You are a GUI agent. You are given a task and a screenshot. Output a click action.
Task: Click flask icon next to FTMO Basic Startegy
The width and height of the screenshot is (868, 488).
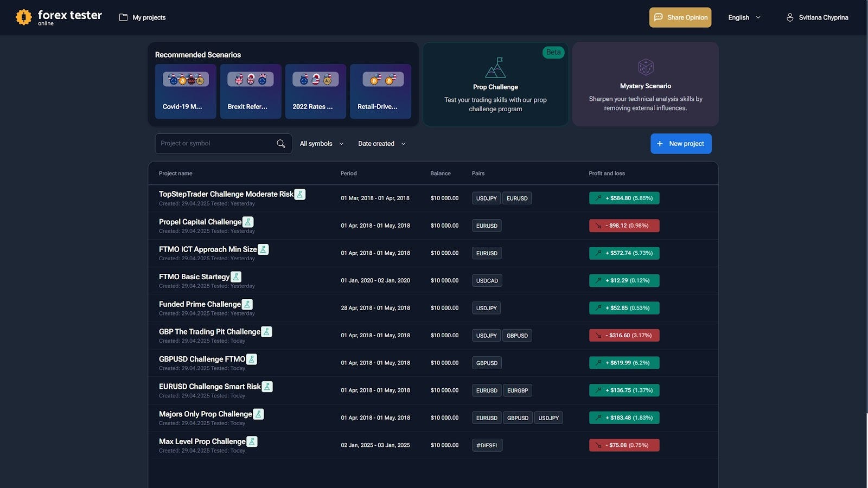235,277
